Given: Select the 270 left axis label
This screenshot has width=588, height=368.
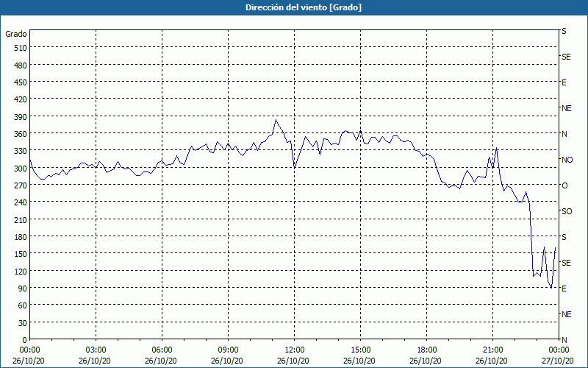Looking at the screenshot, I should (21, 185).
